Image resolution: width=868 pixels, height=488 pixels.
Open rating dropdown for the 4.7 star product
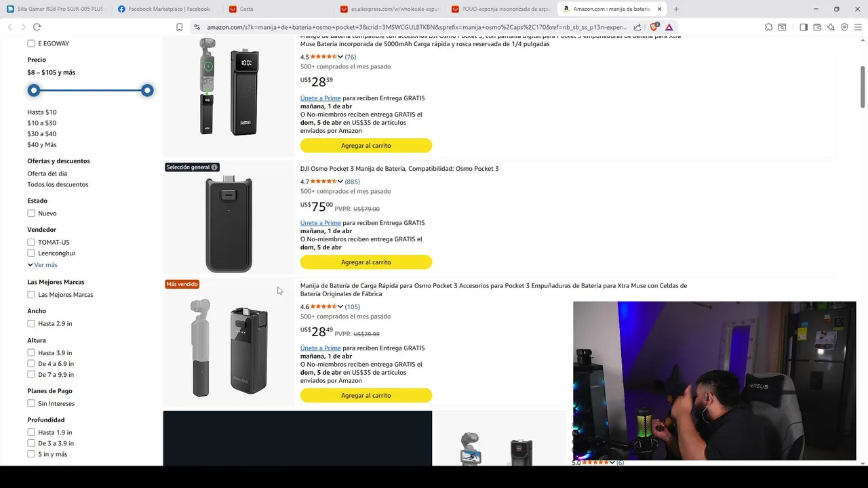340,182
